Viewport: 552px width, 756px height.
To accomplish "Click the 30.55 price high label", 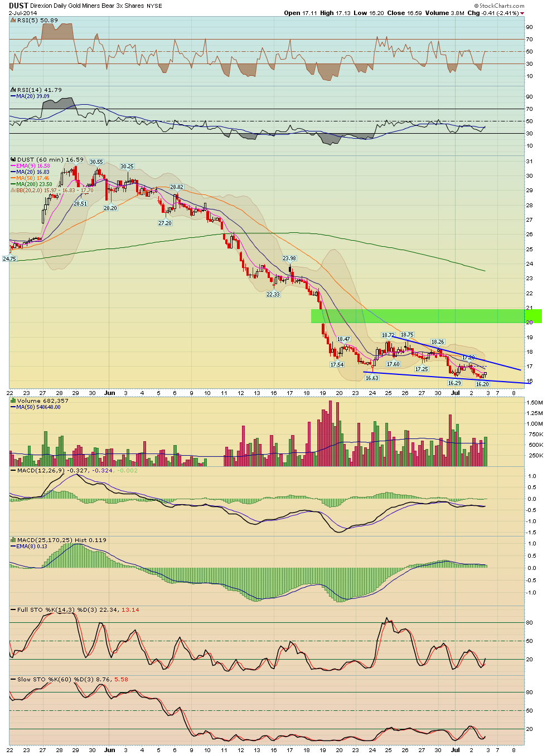I will coord(96,162).
